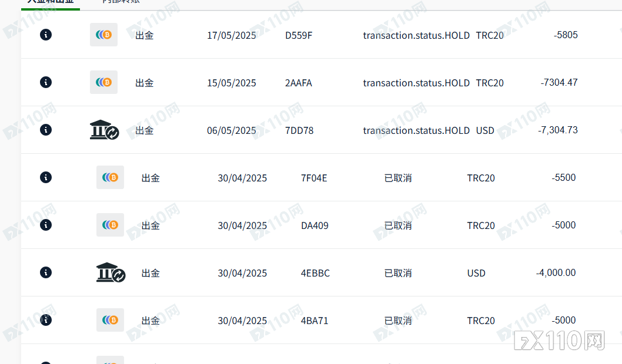
Task: Click 出金 label in DA409 row
Action: 151,226
